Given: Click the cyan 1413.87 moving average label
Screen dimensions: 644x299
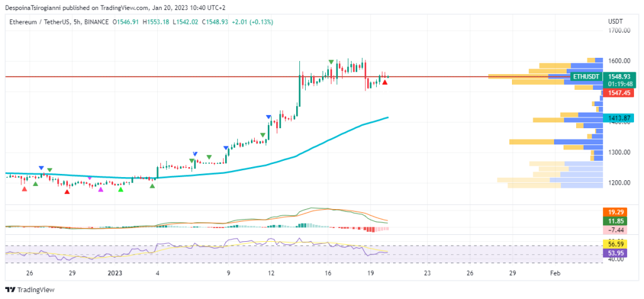Looking at the screenshot, I should (616, 118).
